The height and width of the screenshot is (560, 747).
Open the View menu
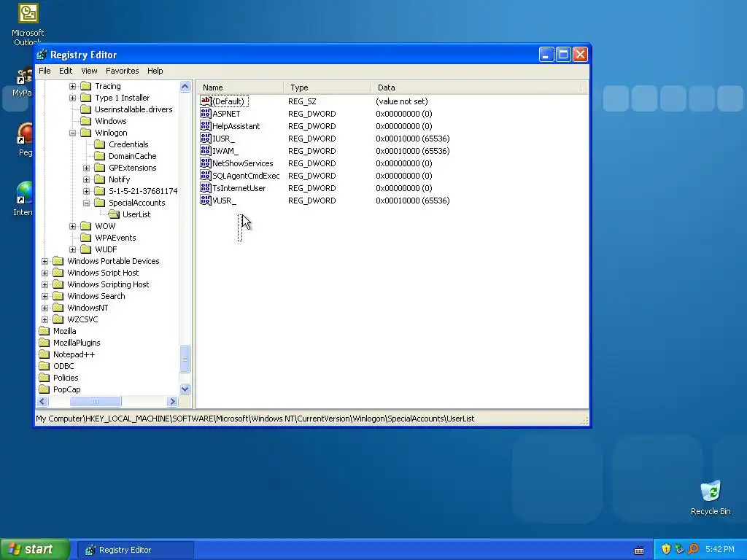pos(89,71)
